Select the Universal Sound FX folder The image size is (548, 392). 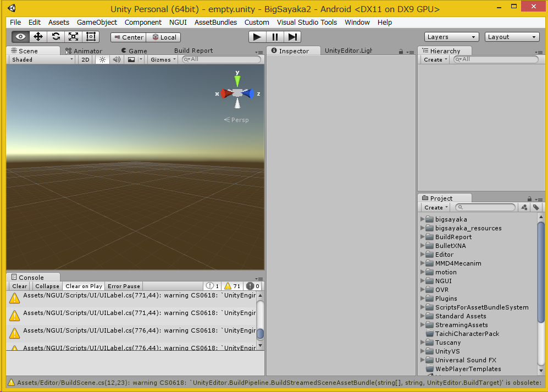461,360
